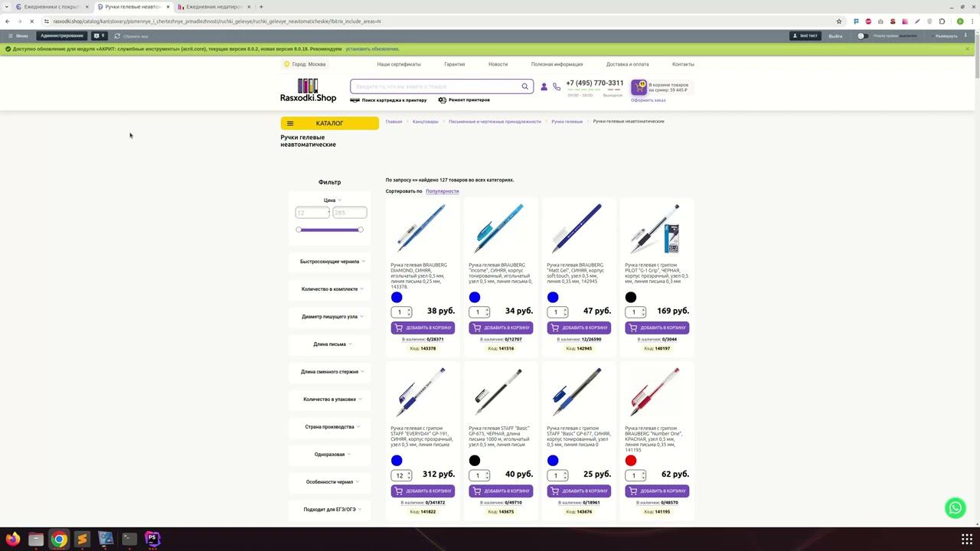This screenshot has height=551, width=980.
Task: Expand the Особенности чернил filter
Action: pos(330,482)
